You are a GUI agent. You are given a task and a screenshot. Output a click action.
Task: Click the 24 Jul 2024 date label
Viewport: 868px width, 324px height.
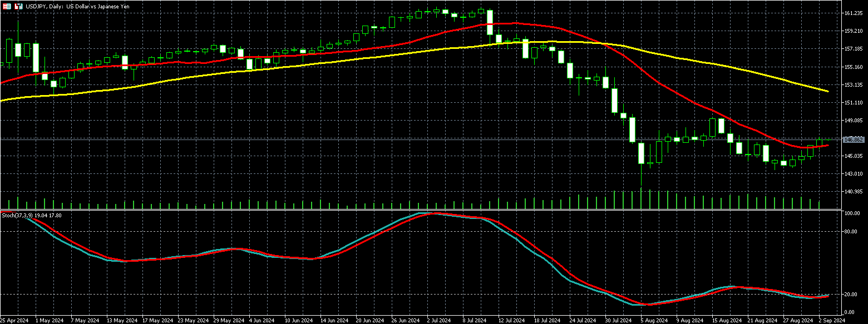(583, 321)
